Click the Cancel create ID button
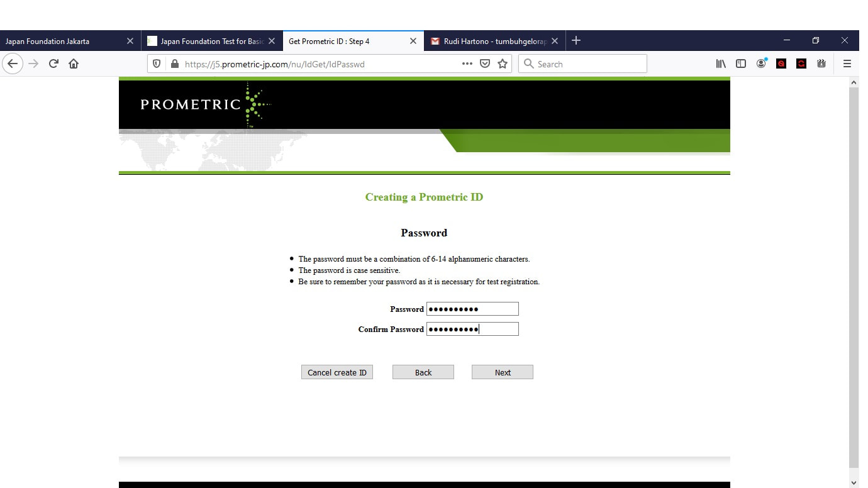The image size is (868, 488). coord(337,372)
